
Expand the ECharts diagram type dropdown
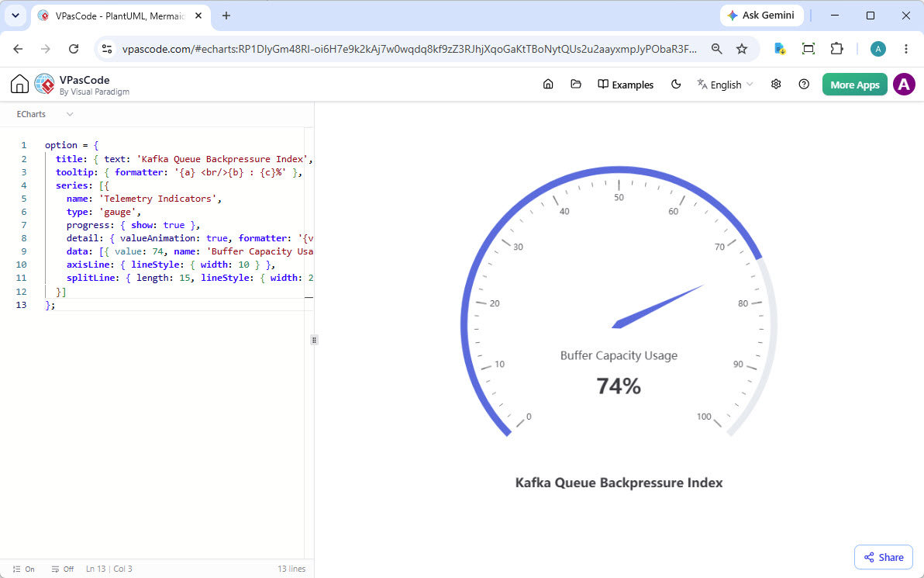click(x=45, y=114)
